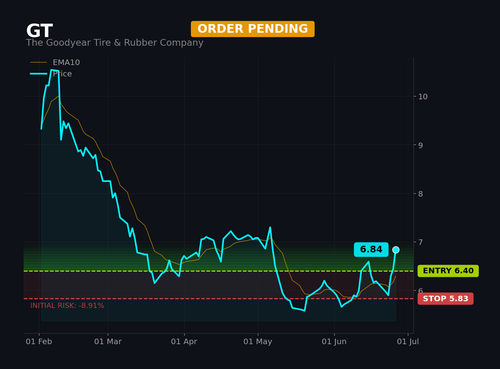Click the 9 price axis tick
Image resolution: width=500 pixels, height=369 pixels.
tap(420, 145)
